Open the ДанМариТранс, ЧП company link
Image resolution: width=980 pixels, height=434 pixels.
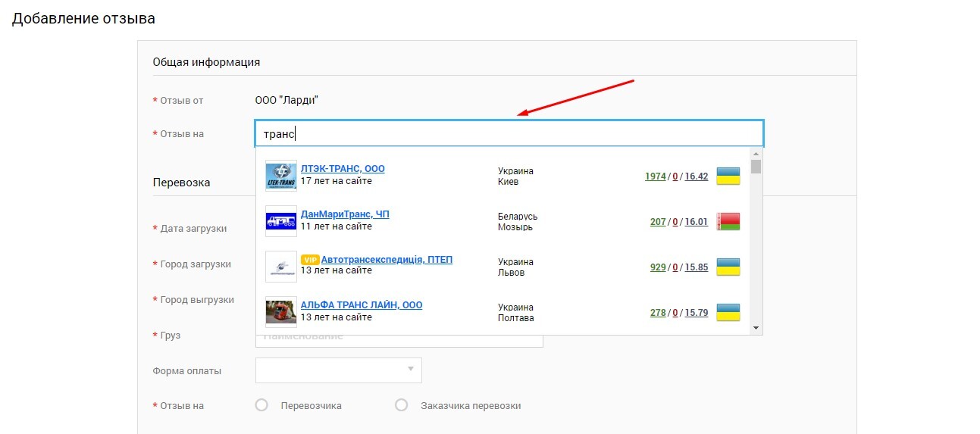[x=345, y=214]
